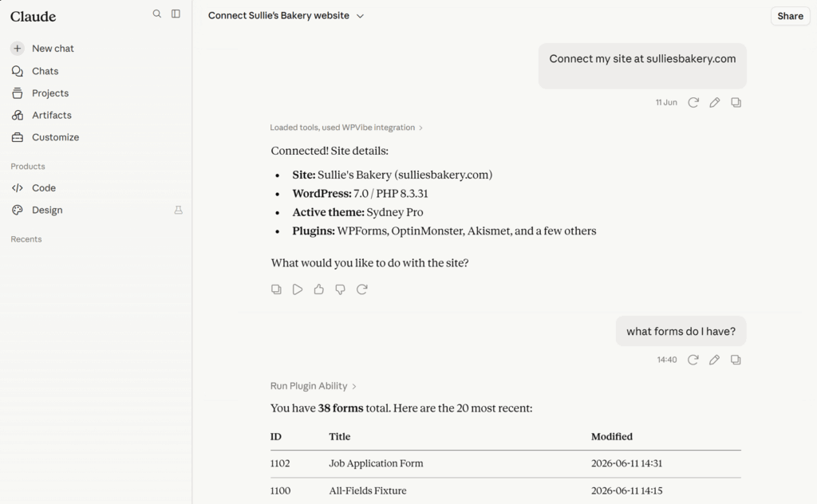The height and width of the screenshot is (504, 817).
Task: Click the Share button
Action: pyautogui.click(x=790, y=16)
